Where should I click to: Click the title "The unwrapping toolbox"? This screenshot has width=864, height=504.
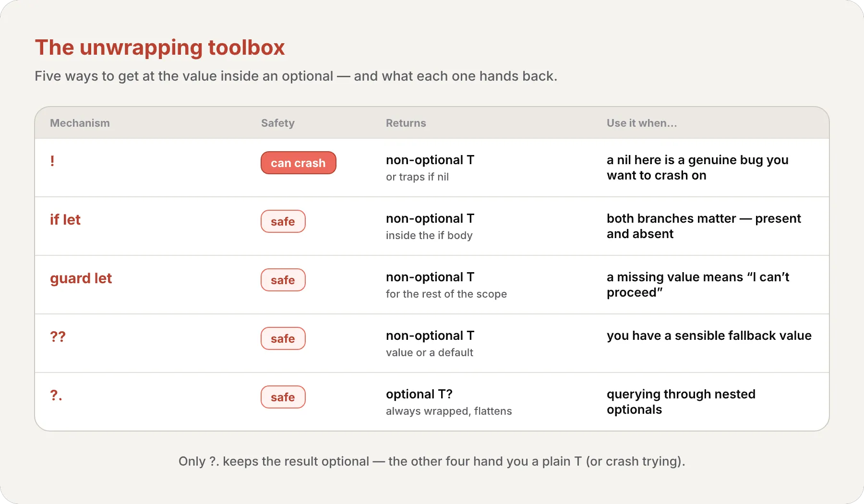pyautogui.click(x=160, y=48)
